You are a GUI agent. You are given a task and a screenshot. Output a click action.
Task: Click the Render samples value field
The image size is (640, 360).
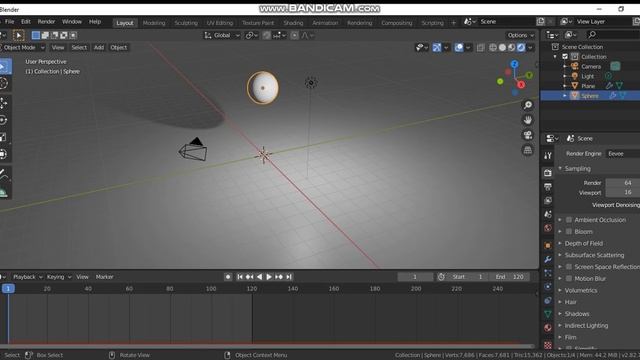(622, 183)
